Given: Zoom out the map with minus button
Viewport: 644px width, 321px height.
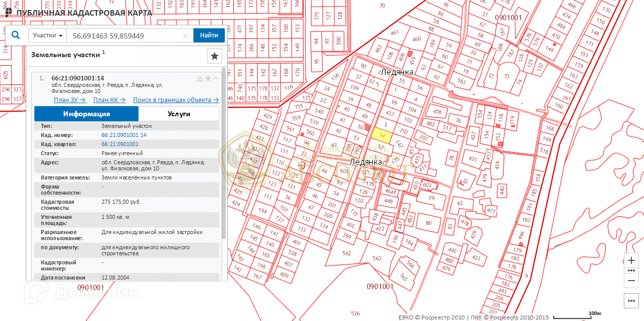Looking at the screenshot, I should tap(631, 280).
